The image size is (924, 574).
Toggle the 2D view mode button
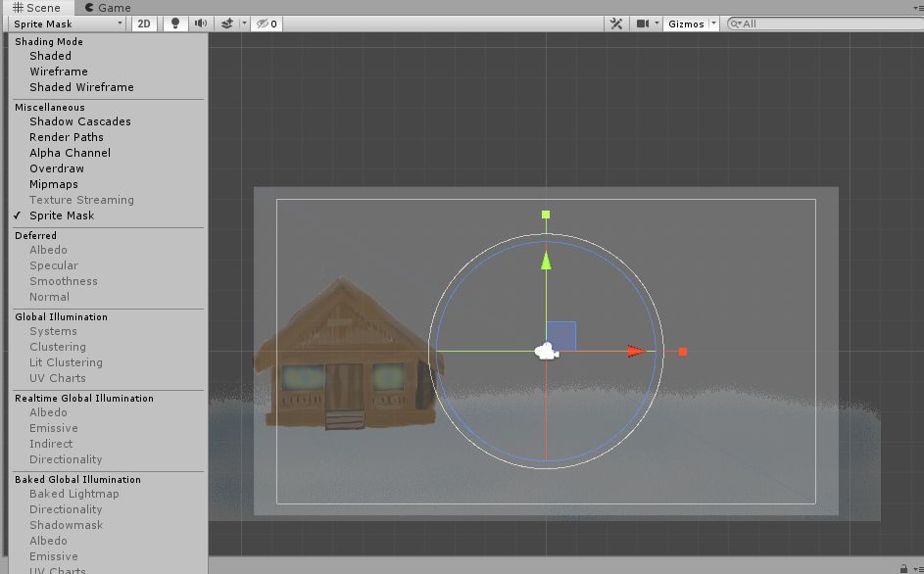click(144, 24)
